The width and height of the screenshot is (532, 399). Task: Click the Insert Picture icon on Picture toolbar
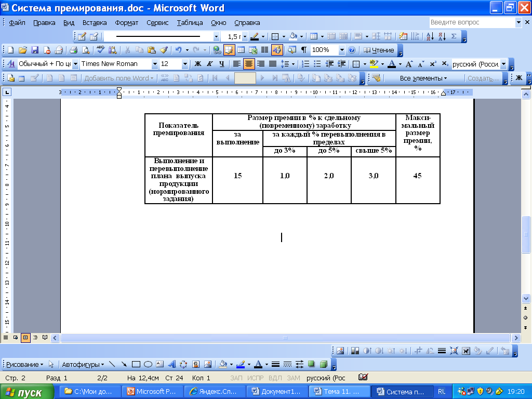pos(340,351)
